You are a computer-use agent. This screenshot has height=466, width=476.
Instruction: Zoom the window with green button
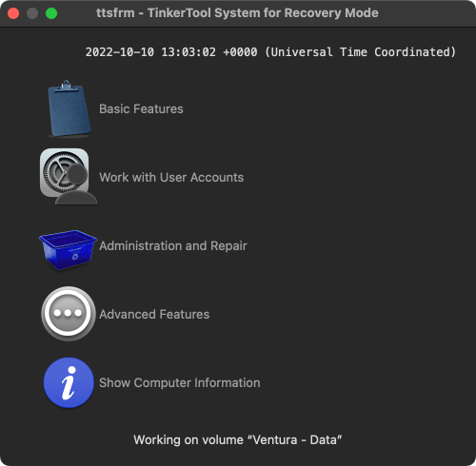(x=51, y=13)
